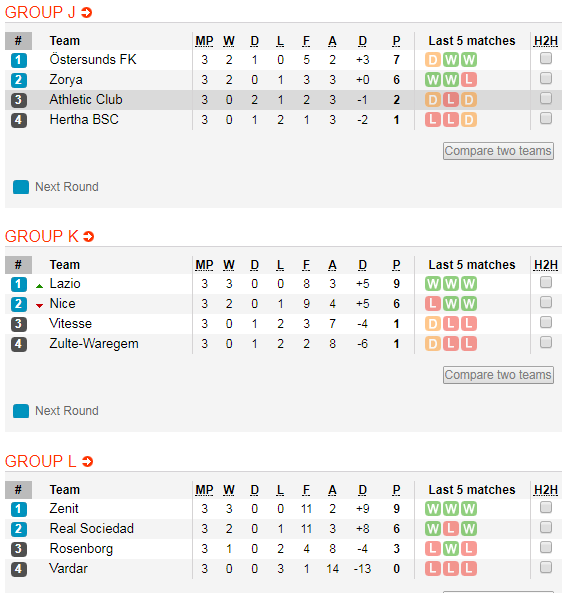Open Group L arrow icon
563x593 pixels.
(x=87, y=461)
